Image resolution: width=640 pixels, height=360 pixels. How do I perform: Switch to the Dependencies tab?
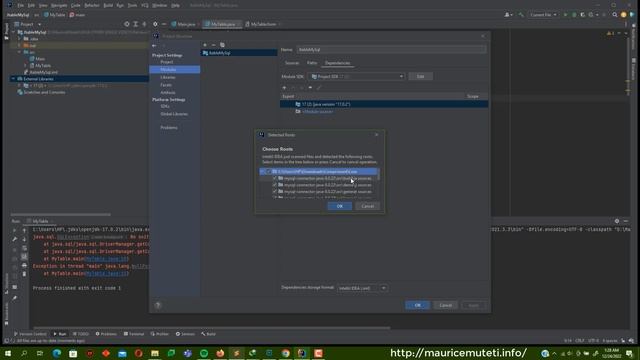338,63
